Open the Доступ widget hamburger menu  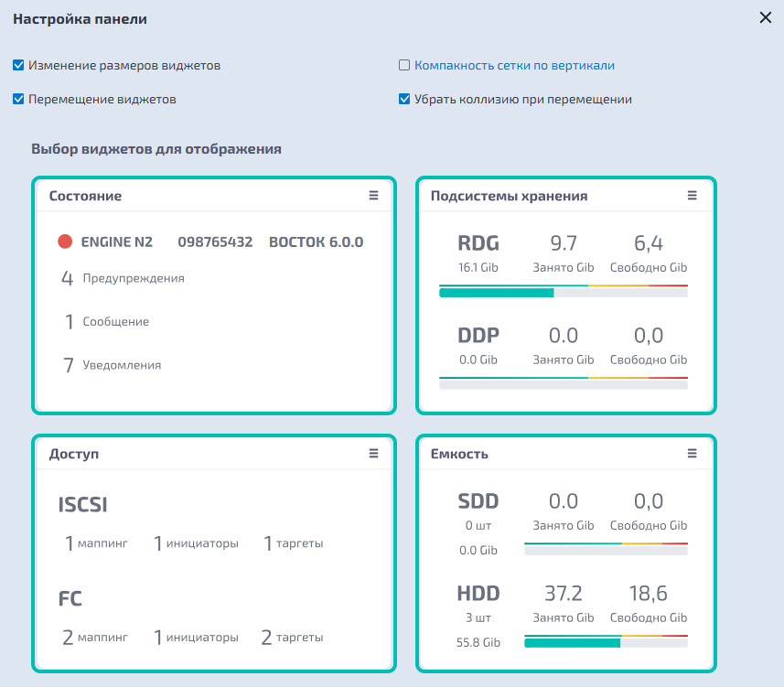pos(373,454)
